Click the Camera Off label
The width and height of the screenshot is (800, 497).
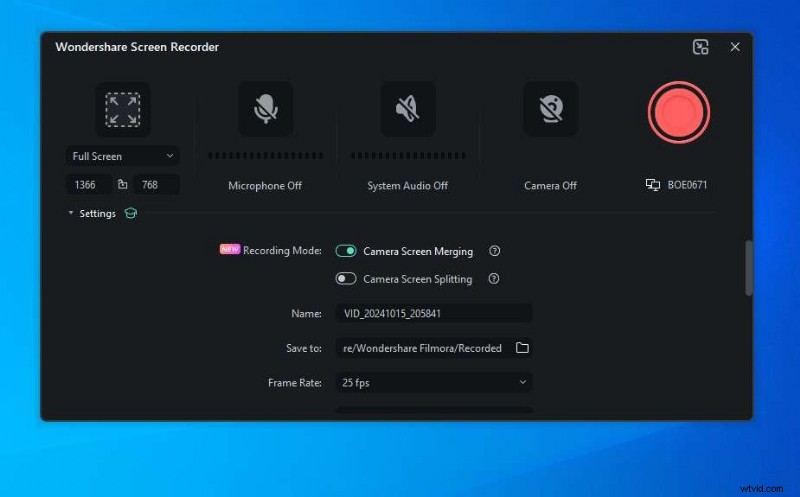tap(550, 186)
